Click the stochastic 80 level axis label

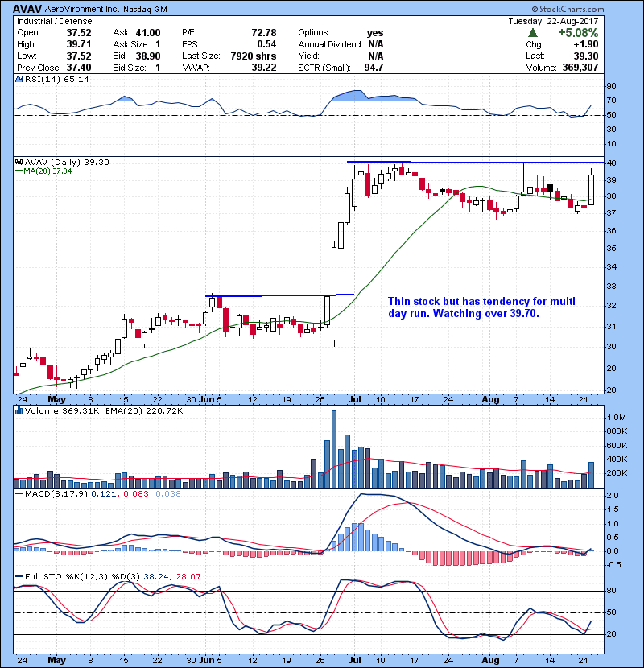[611, 591]
